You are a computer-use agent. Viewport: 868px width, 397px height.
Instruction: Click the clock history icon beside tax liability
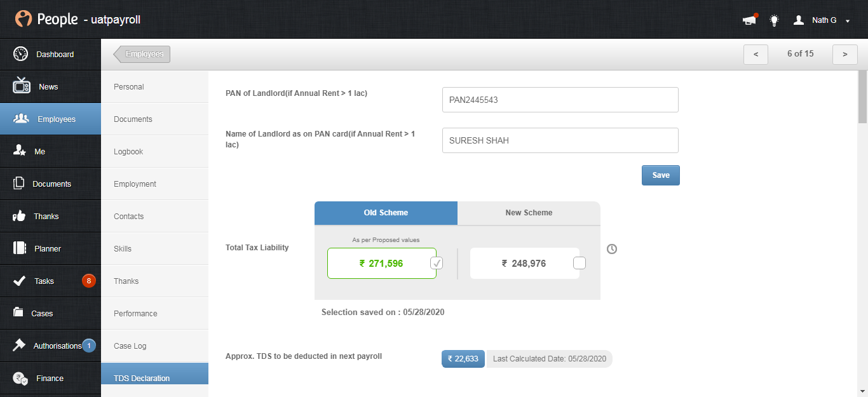point(612,249)
